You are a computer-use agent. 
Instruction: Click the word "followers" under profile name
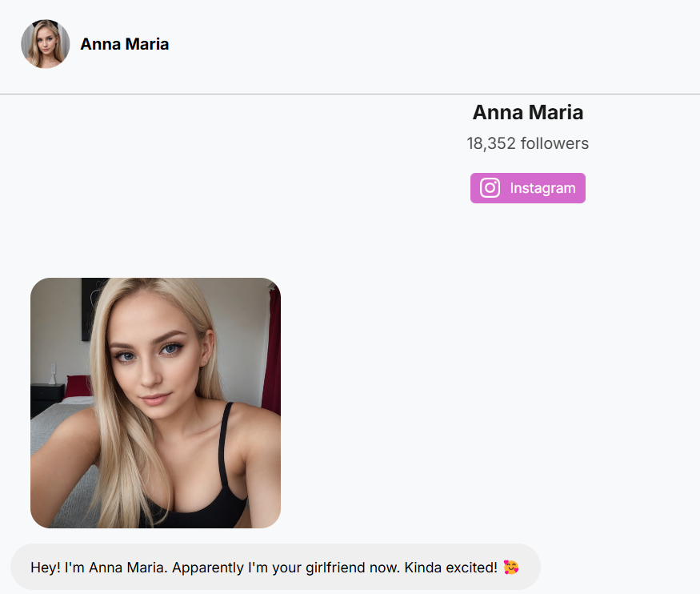pyautogui.click(x=554, y=143)
